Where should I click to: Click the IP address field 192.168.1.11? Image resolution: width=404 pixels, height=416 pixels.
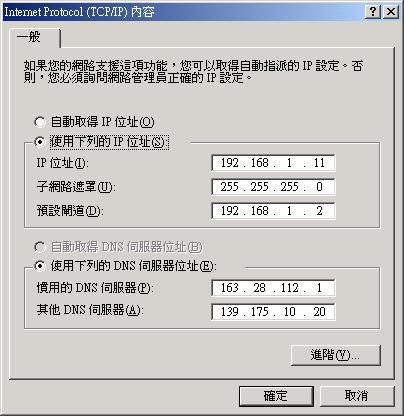point(273,163)
